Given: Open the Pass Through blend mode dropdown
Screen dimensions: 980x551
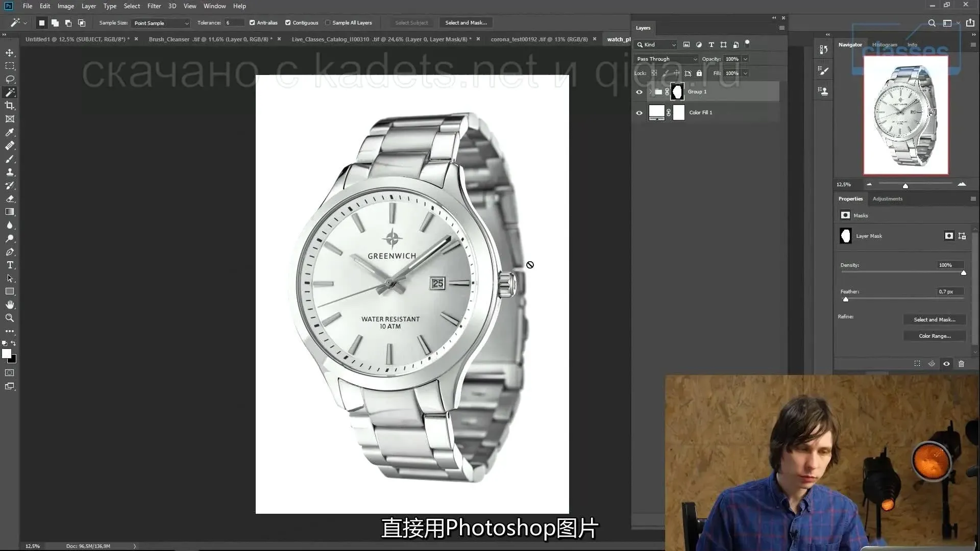Looking at the screenshot, I should [x=666, y=59].
